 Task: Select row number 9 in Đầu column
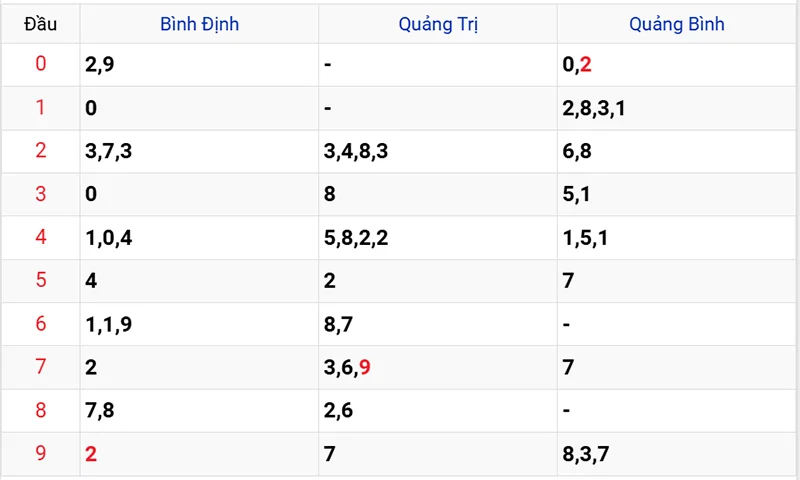tap(40, 454)
